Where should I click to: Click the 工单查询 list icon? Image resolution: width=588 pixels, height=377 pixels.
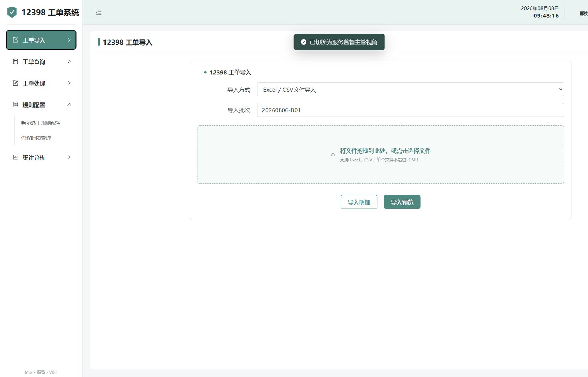(x=15, y=61)
